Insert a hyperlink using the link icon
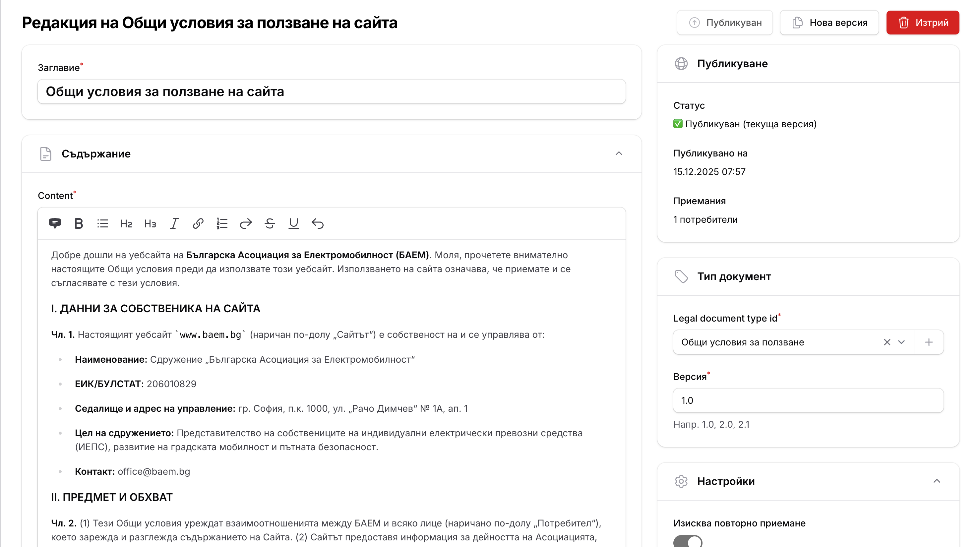Image resolution: width=980 pixels, height=547 pixels. pos(198,224)
